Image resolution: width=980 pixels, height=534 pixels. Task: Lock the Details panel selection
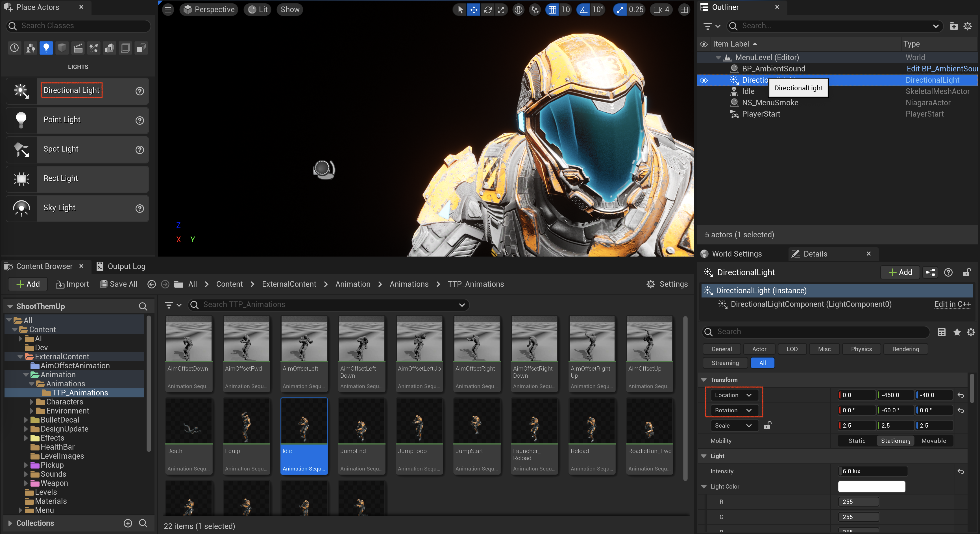point(967,272)
